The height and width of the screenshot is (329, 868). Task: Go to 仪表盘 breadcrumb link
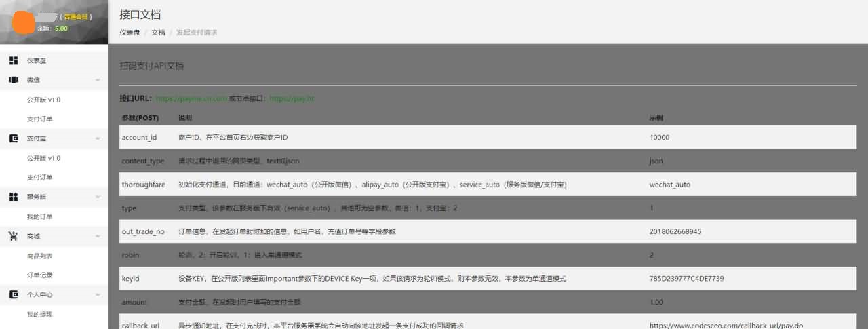pyautogui.click(x=130, y=32)
